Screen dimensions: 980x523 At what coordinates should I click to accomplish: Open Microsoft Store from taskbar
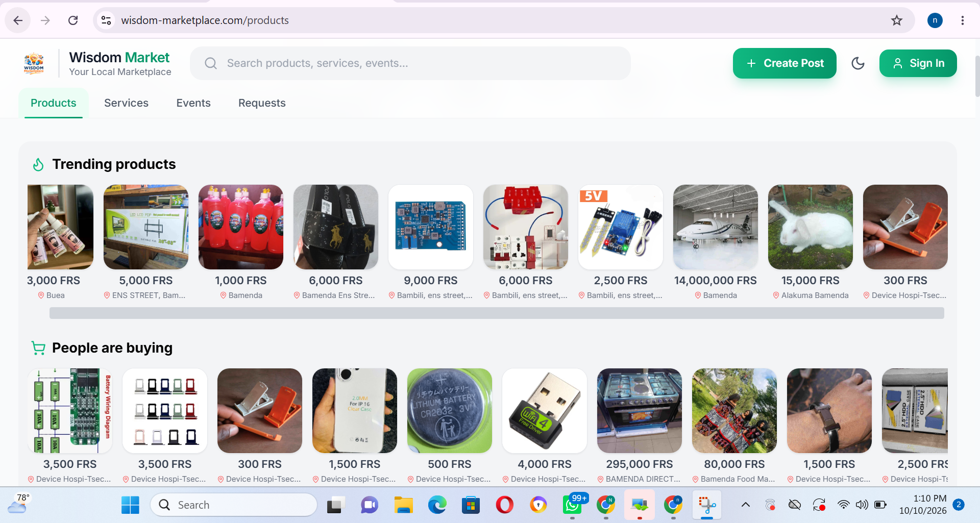point(471,505)
